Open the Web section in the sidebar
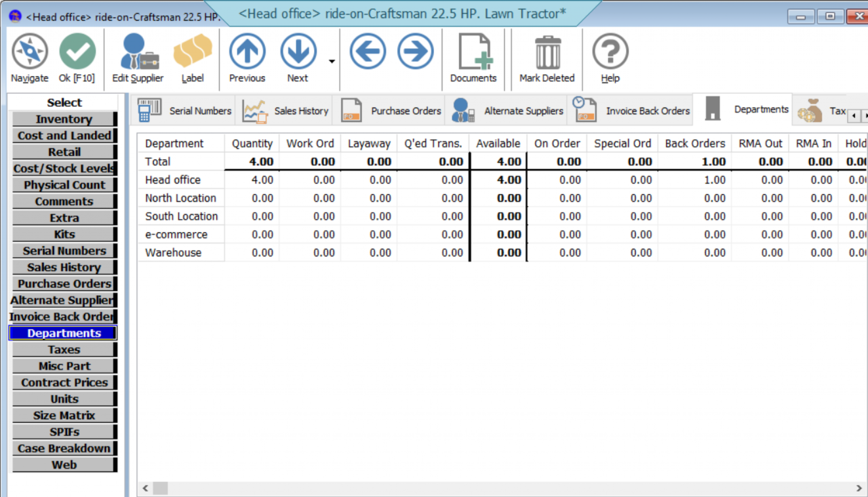Screen dimensions: 868x497 64,464
